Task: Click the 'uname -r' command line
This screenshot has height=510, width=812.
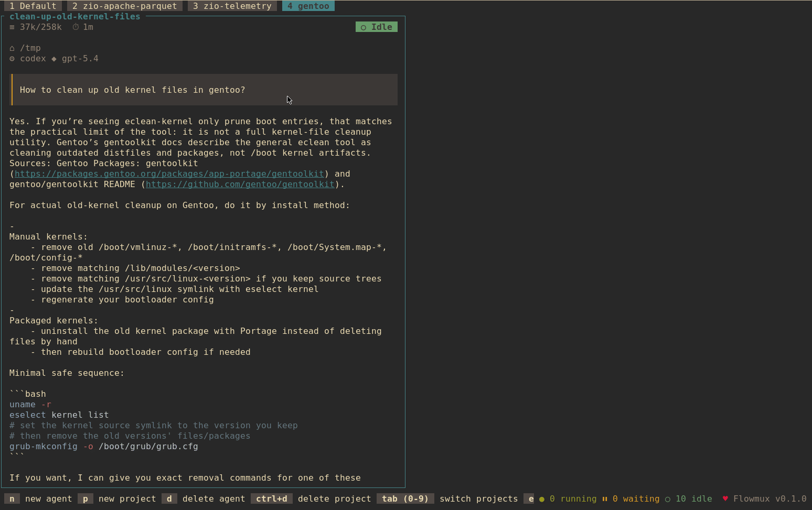Action: [30, 405]
